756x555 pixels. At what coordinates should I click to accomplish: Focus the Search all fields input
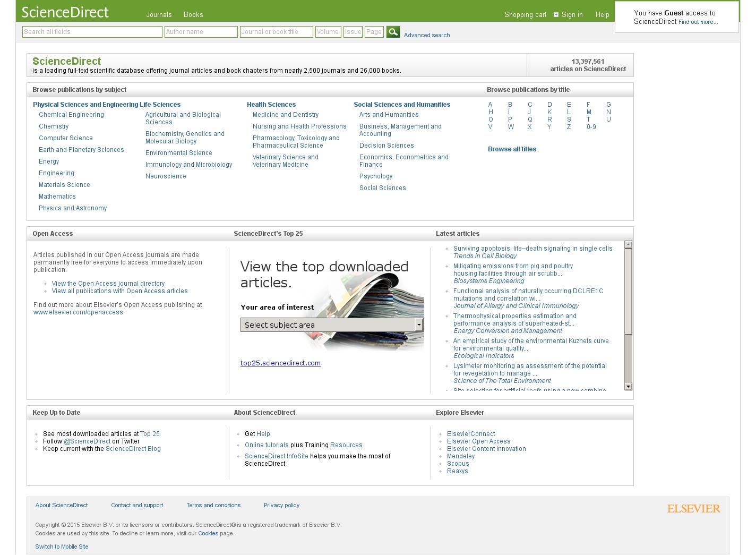92,32
